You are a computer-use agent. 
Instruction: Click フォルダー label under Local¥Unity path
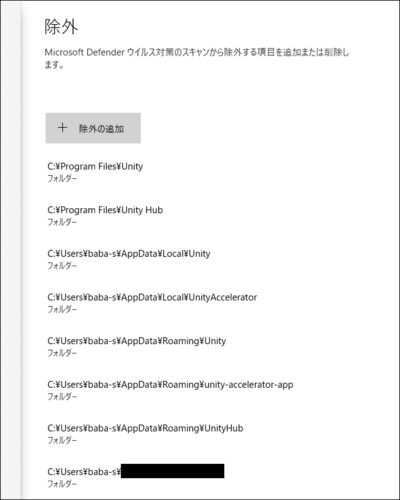[x=62, y=266]
